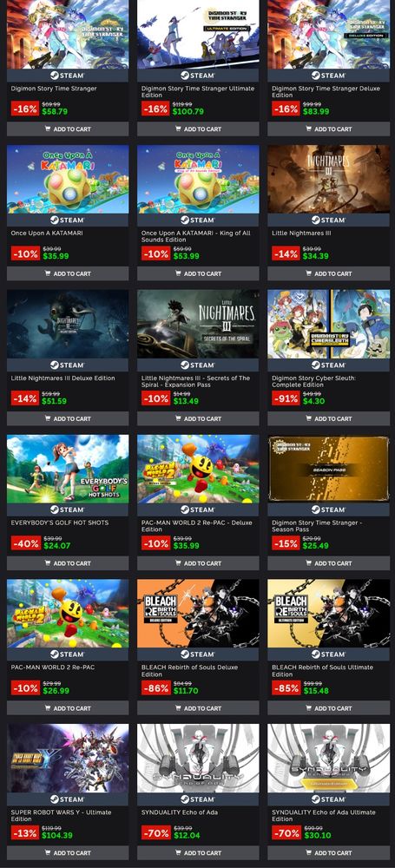
Task: Click the -91% discount badge on Cyber Sleuth
Action: [286, 398]
